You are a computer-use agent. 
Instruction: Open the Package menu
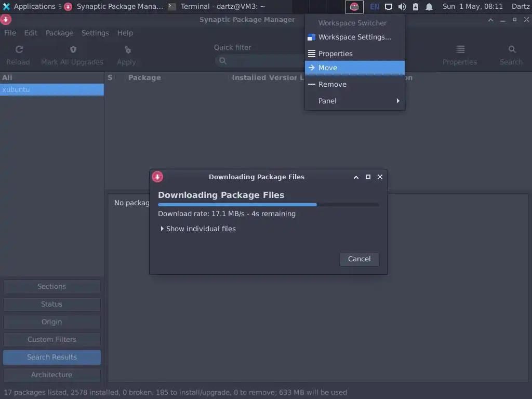[59, 33]
